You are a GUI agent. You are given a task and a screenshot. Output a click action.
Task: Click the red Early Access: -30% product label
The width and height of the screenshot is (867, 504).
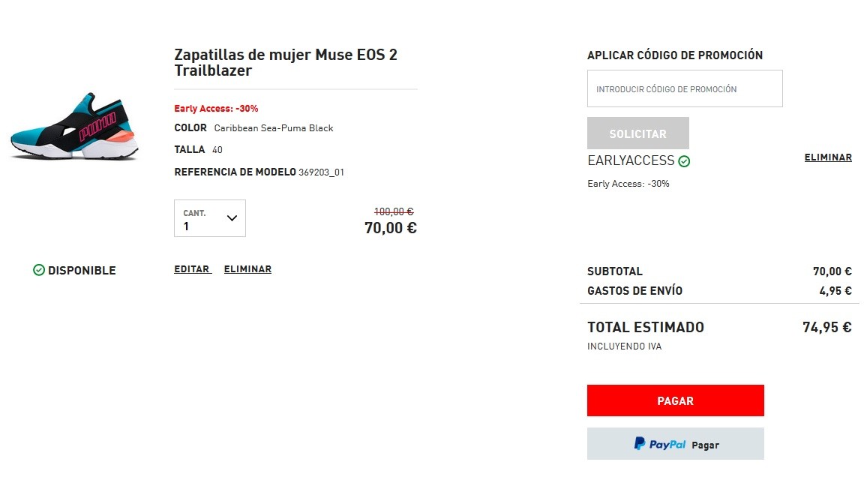point(216,109)
